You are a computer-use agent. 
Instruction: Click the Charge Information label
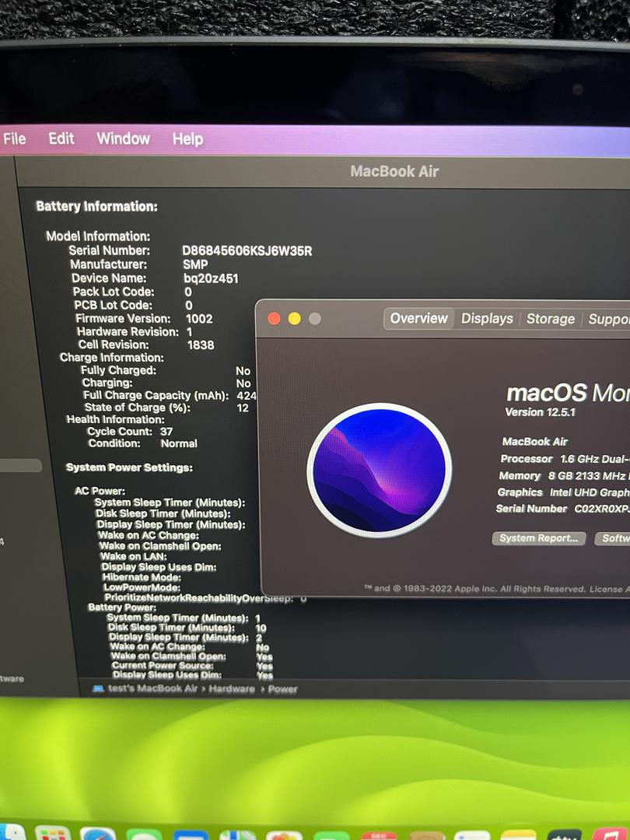tap(111, 357)
